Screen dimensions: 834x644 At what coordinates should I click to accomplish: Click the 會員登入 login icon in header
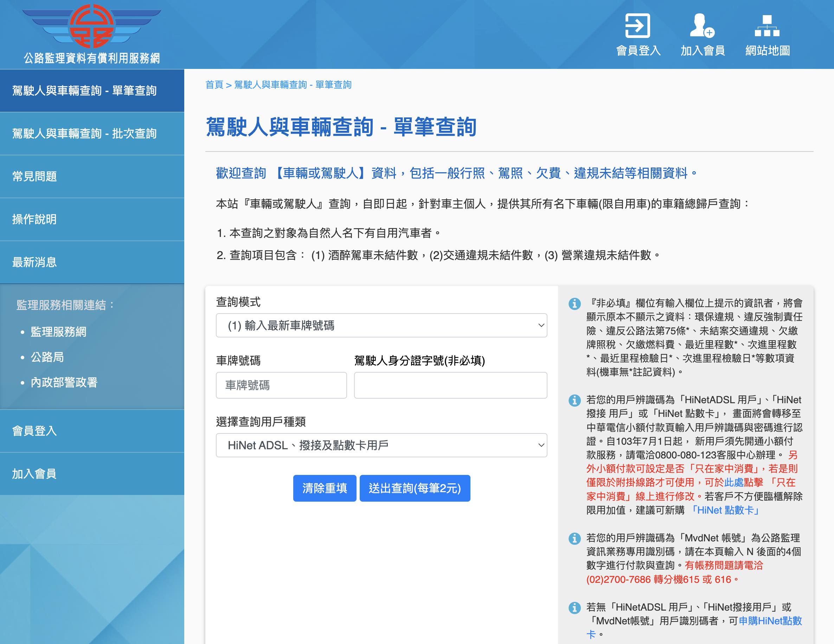click(x=637, y=26)
